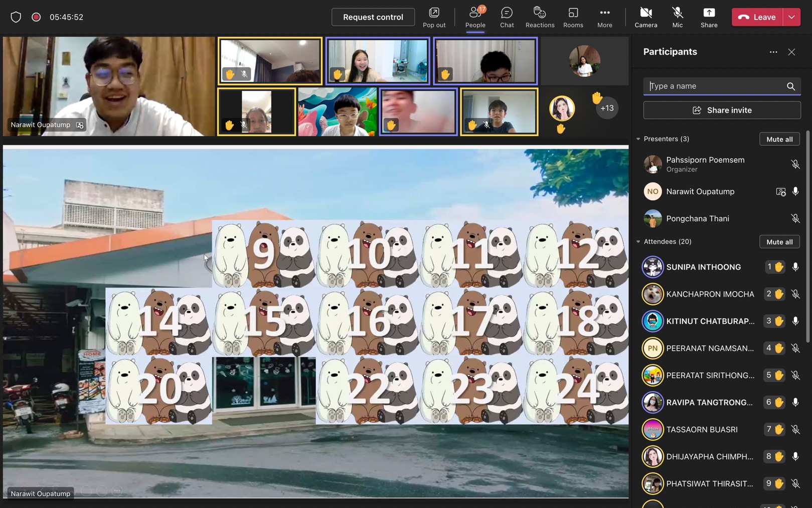The width and height of the screenshot is (812, 508).
Task: Click the Share screen icon
Action: click(x=709, y=17)
